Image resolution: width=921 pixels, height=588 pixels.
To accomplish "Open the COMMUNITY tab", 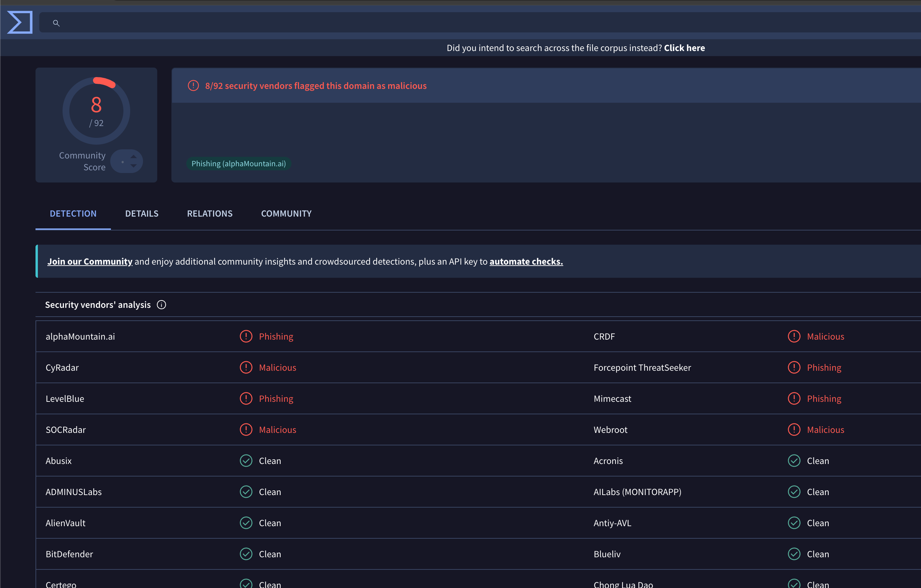I will tap(286, 213).
